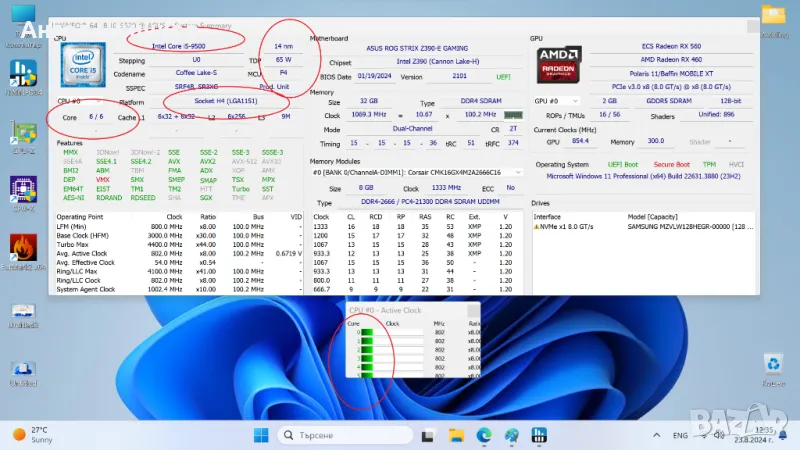Click the Core 0 active clock bar
800x450 pixels.
click(x=366, y=333)
